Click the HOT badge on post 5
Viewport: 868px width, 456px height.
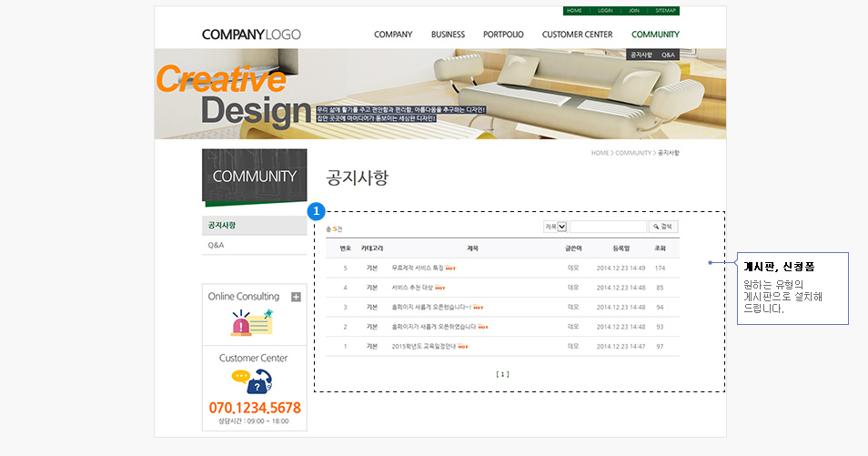[450, 269]
